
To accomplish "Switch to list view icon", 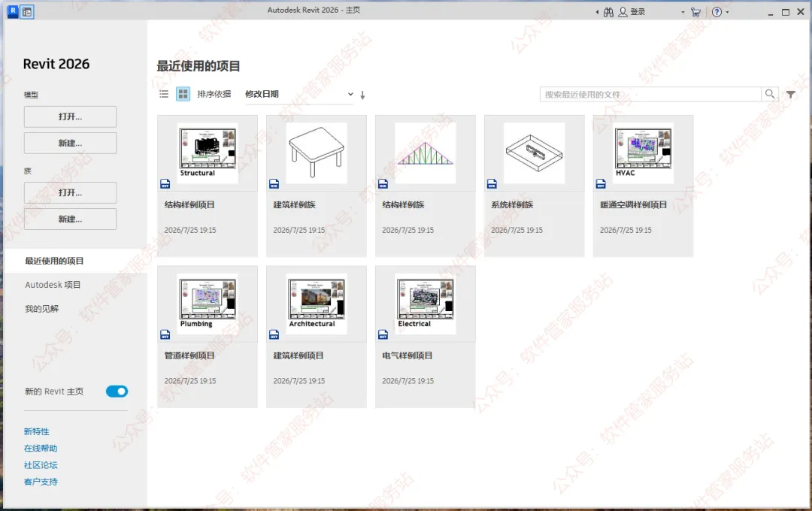I will pyautogui.click(x=164, y=94).
